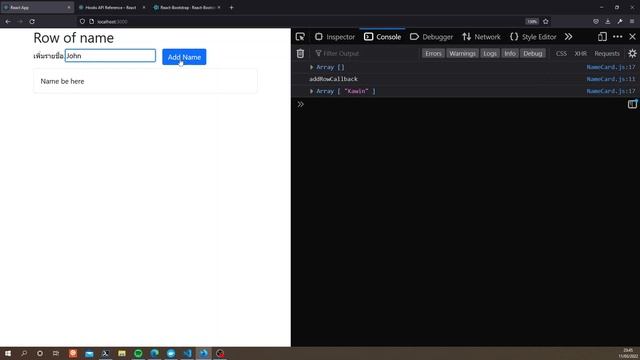Open the Firefox hamburger menu

pyautogui.click(x=632, y=21)
